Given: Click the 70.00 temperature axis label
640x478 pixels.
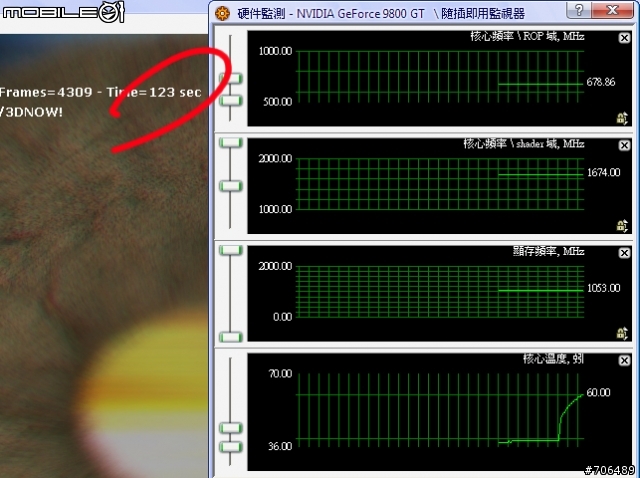Looking at the screenshot, I should 280,374.
